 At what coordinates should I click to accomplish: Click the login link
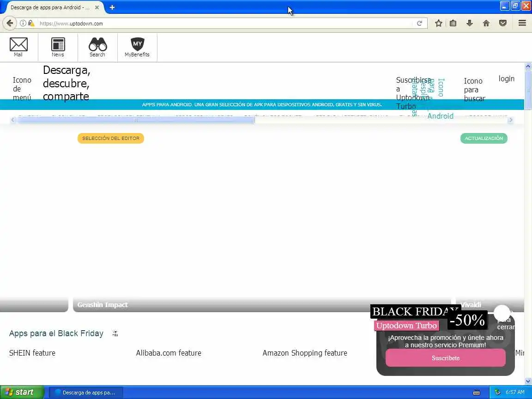click(506, 79)
